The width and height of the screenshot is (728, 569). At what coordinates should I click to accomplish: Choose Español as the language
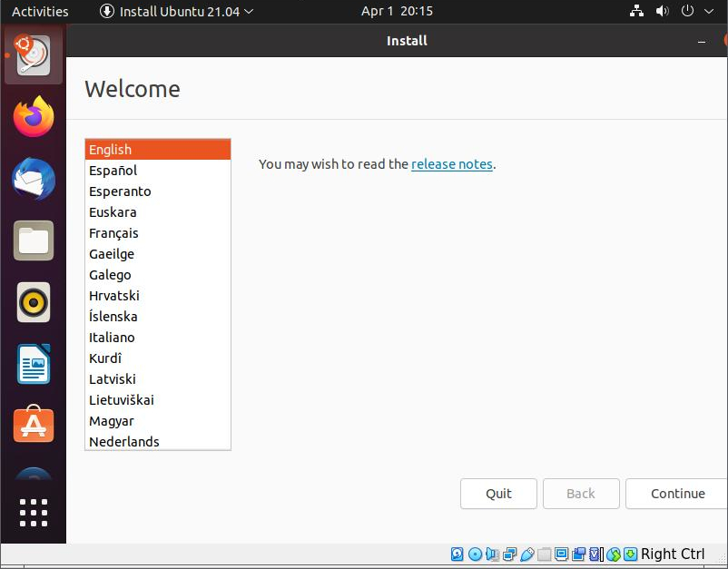[113, 171]
